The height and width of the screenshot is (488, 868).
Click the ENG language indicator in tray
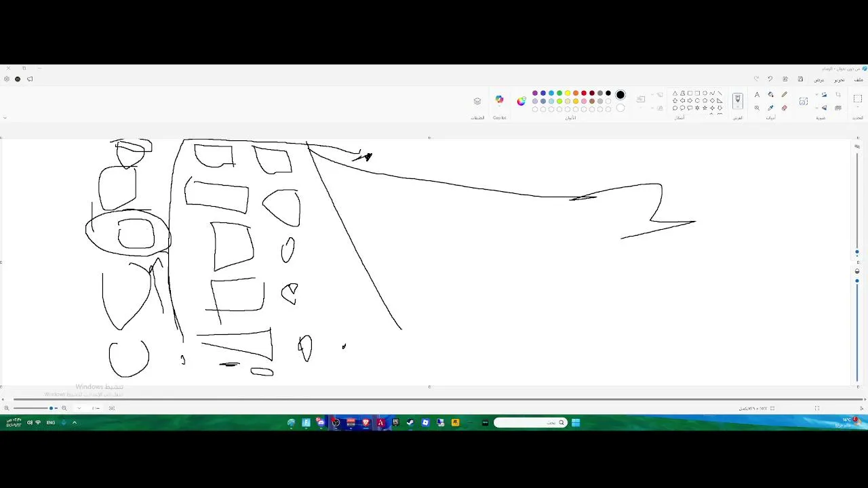(51, 423)
